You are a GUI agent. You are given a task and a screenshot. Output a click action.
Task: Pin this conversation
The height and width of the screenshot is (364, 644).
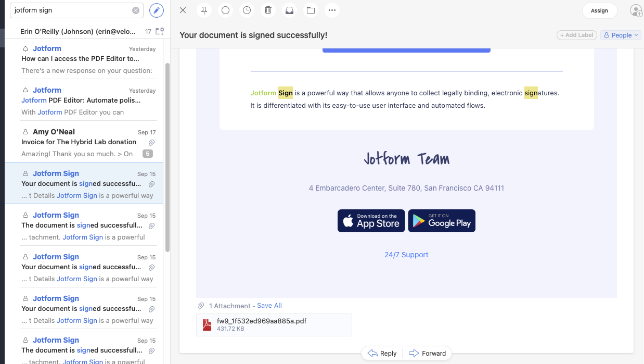[x=204, y=10]
